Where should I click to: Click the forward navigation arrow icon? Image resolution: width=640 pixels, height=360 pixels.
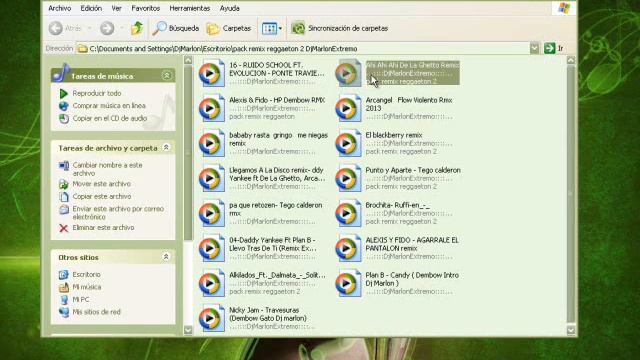click(x=107, y=28)
